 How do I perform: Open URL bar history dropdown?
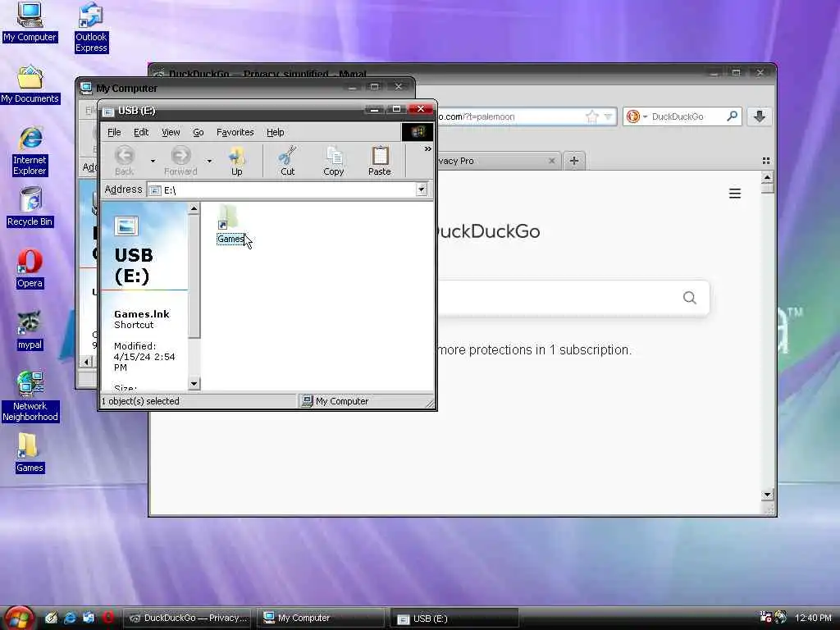click(x=608, y=116)
